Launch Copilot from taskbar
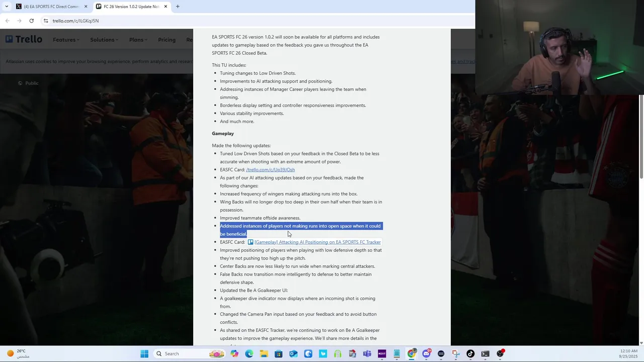The height and width of the screenshot is (362, 644). (x=234, y=353)
